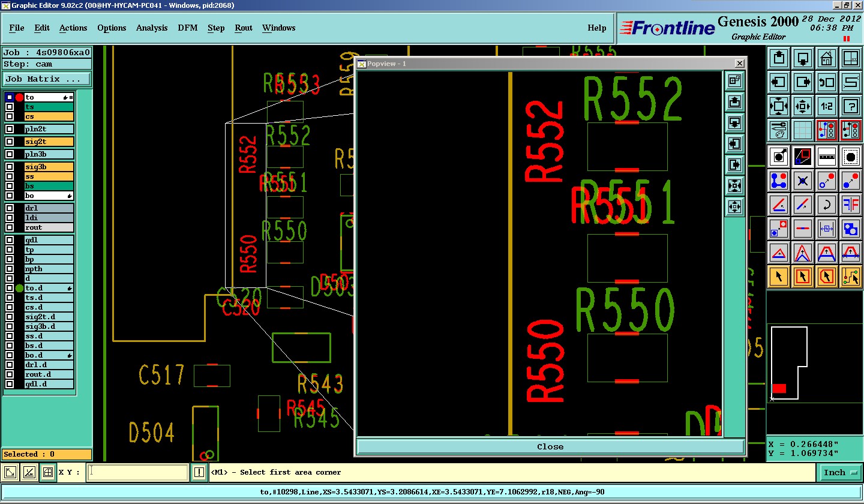Pan right using main toolbar arrow icon
Viewport: 864px width, 504px height.
coord(803,82)
